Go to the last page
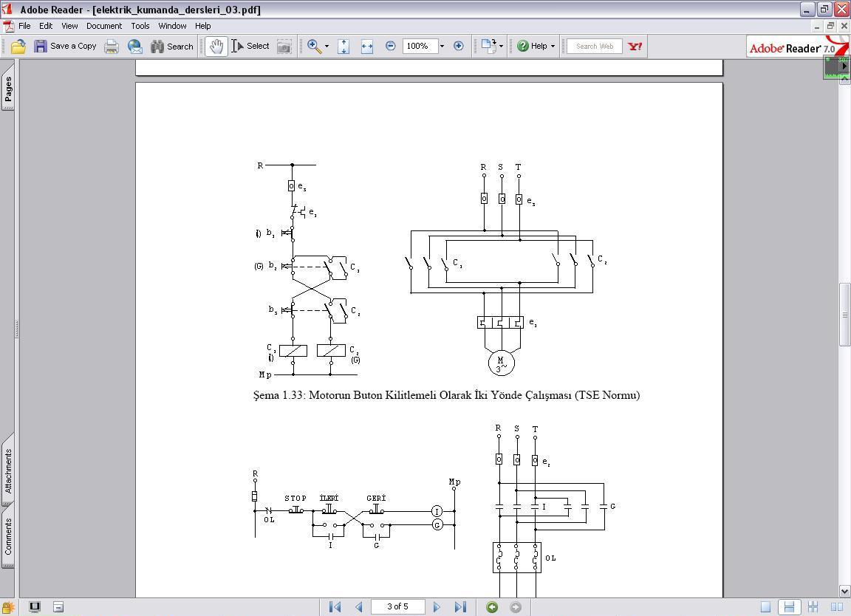 pyautogui.click(x=460, y=607)
